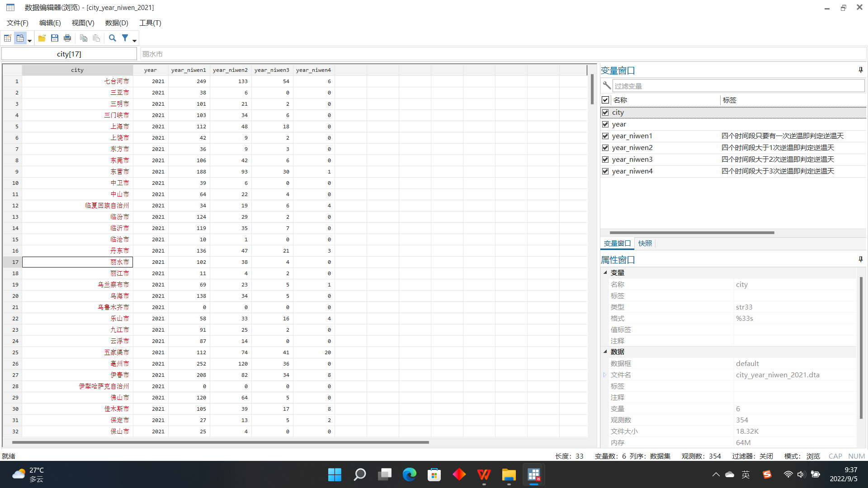Click the open file folder icon
The height and width of the screenshot is (488, 868).
42,38
